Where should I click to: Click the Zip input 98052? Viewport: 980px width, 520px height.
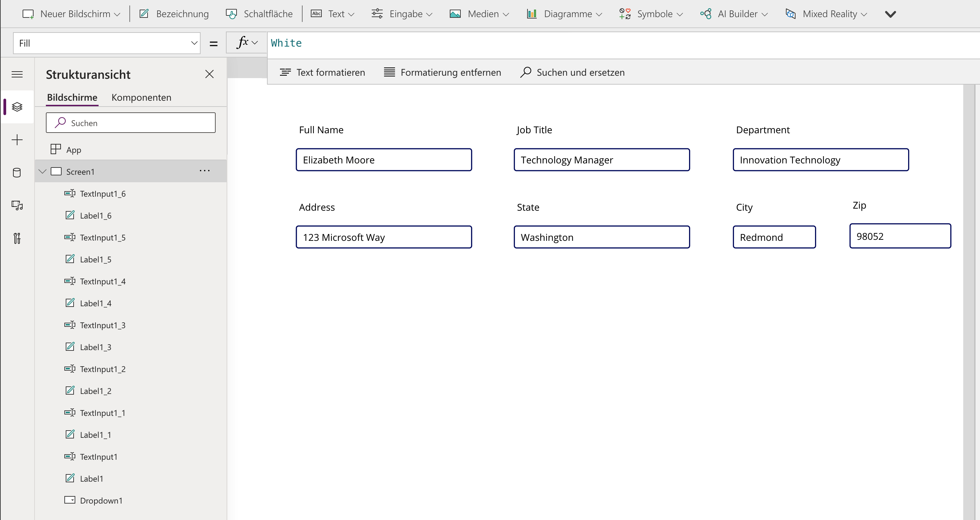pos(900,236)
